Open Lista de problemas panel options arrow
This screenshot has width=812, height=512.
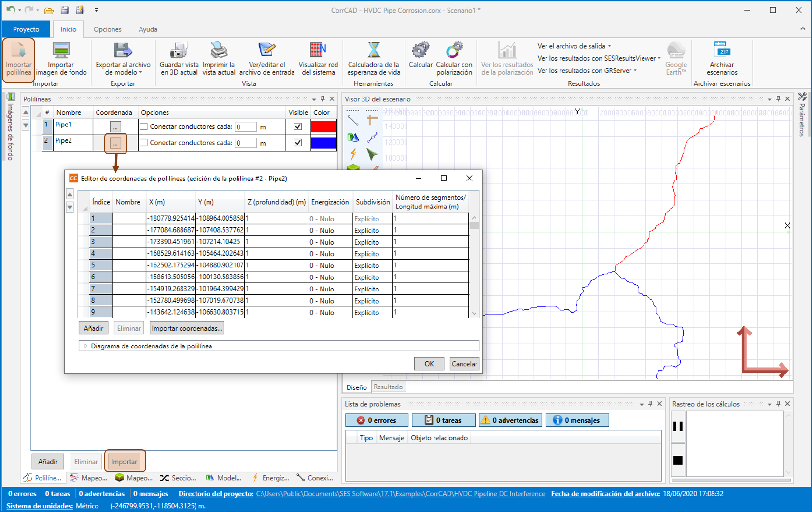click(642, 404)
